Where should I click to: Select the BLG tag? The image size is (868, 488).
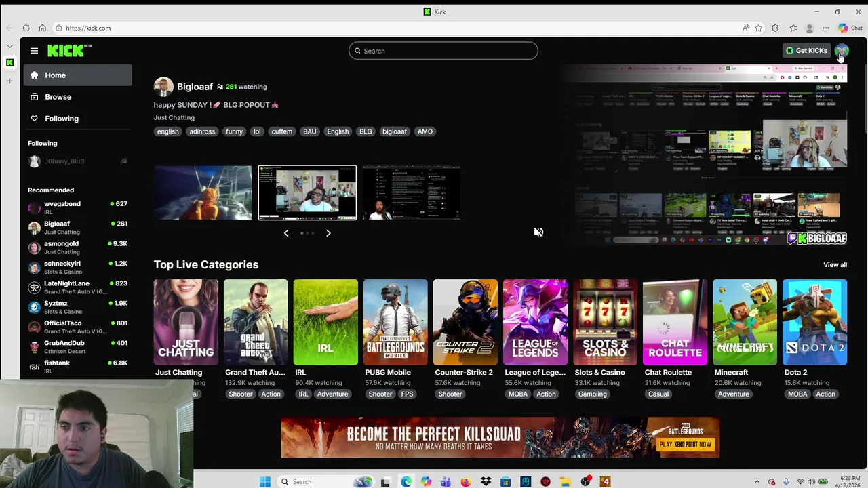(366, 131)
